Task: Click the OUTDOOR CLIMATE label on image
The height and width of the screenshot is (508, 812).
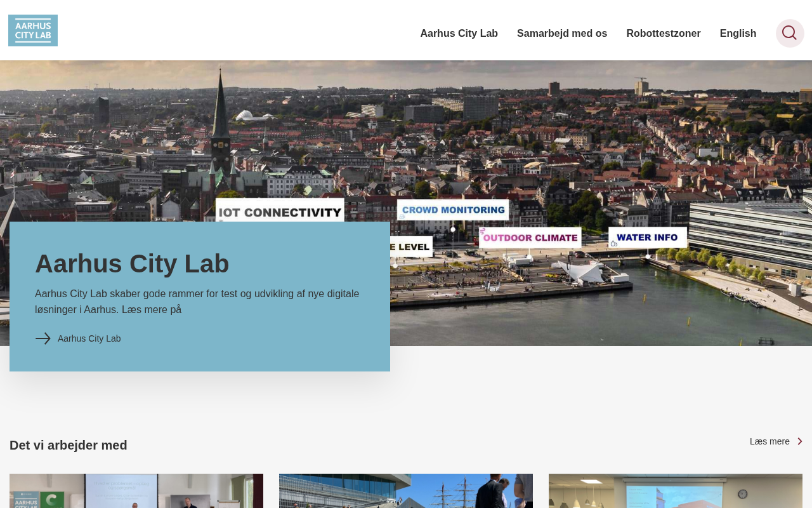Action: click(x=530, y=238)
